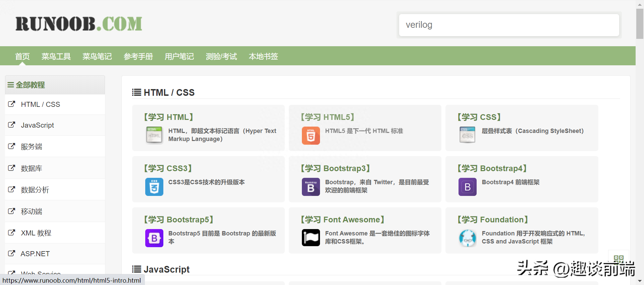Click the Bootstrap5 tutorial icon
This screenshot has width=644, height=285.
click(154, 238)
